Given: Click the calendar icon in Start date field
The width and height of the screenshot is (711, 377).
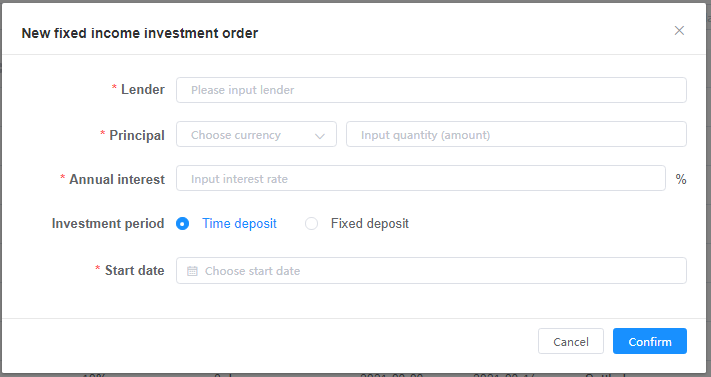Looking at the screenshot, I should pos(192,271).
